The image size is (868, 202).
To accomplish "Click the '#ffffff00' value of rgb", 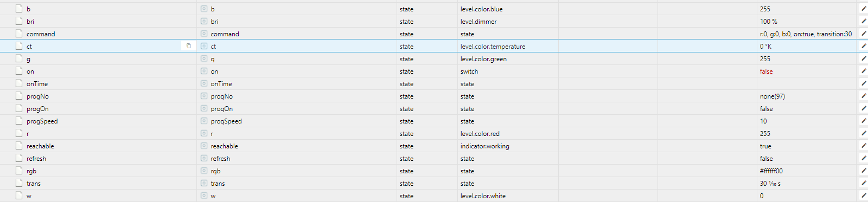I will pyautogui.click(x=771, y=171).
